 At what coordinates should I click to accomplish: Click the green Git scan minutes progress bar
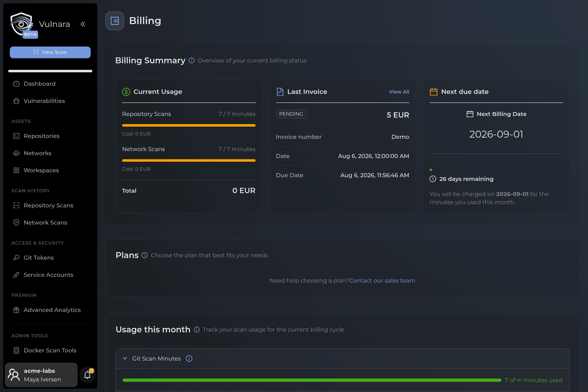pyautogui.click(x=312, y=380)
